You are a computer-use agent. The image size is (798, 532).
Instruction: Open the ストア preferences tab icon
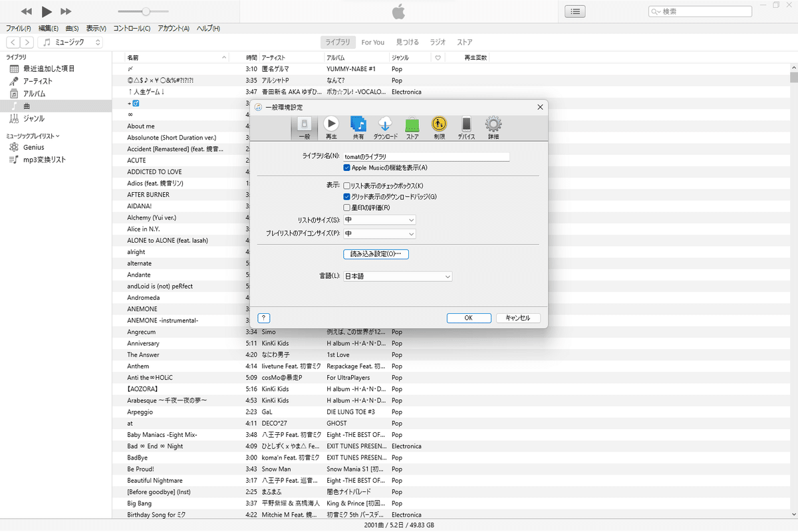coord(412,128)
